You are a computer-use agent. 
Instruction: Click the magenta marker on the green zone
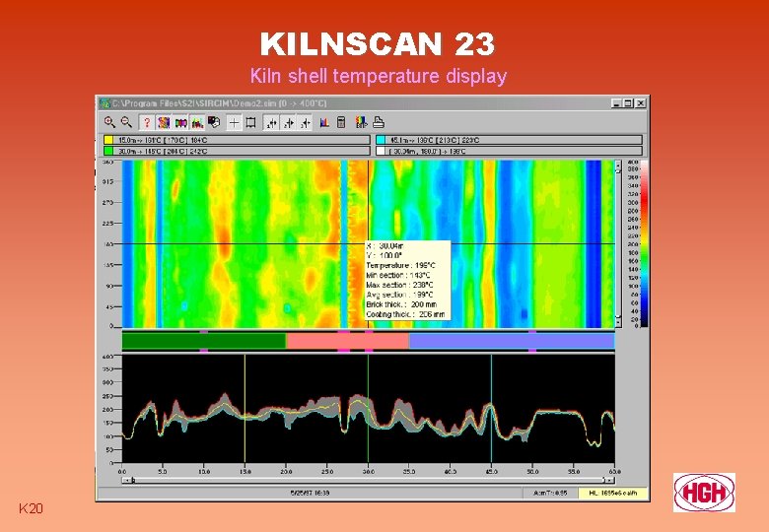[x=204, y=332]
